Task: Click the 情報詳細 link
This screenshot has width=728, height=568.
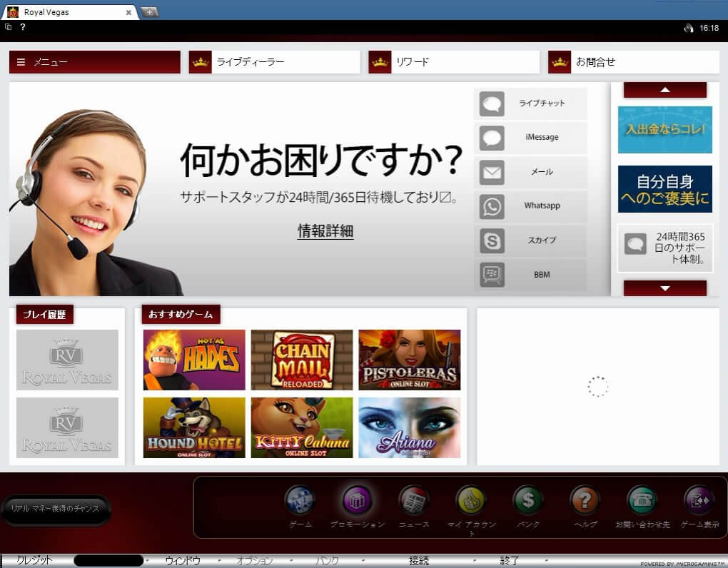Action: [x=325, y=231]
